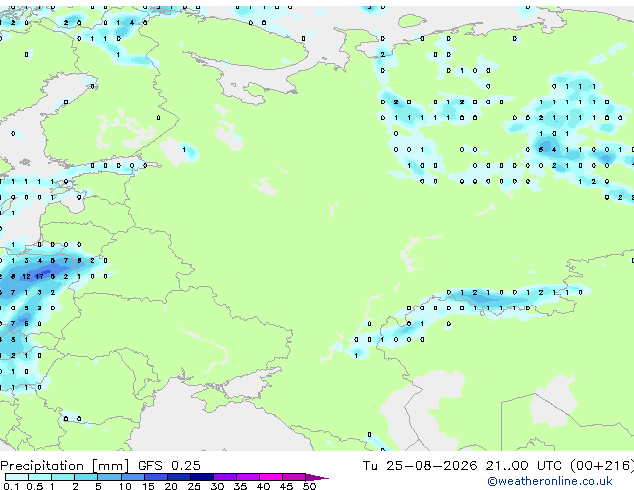Click the '0.1' legend scale label
This screenshot has height=490, width=634.
(x=11, y=486)
